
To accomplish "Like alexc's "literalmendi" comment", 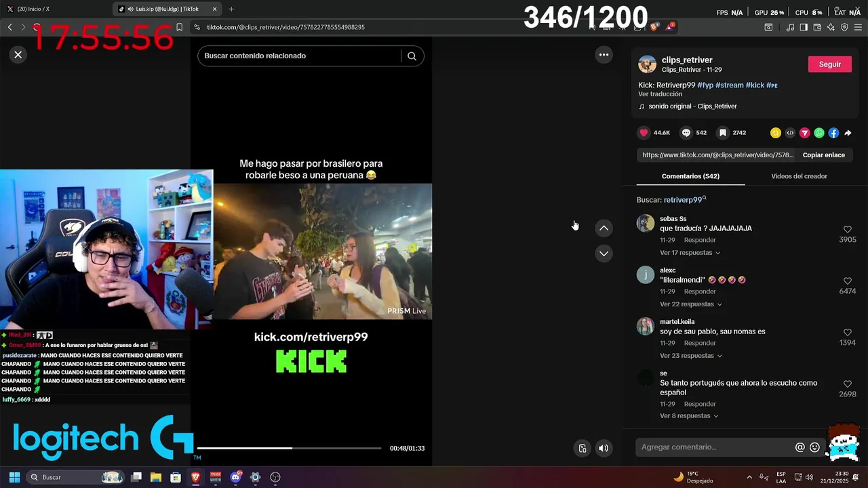I will click(848, 281).
